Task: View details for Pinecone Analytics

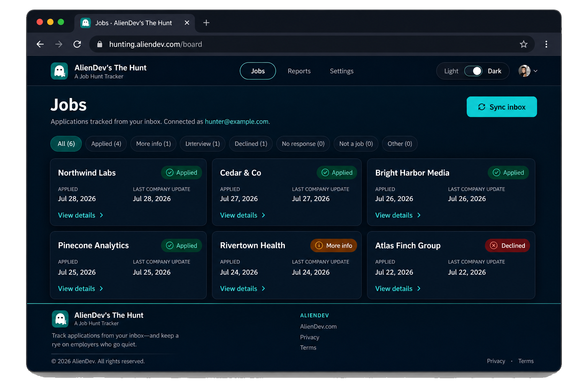Action: pos(81,289)
